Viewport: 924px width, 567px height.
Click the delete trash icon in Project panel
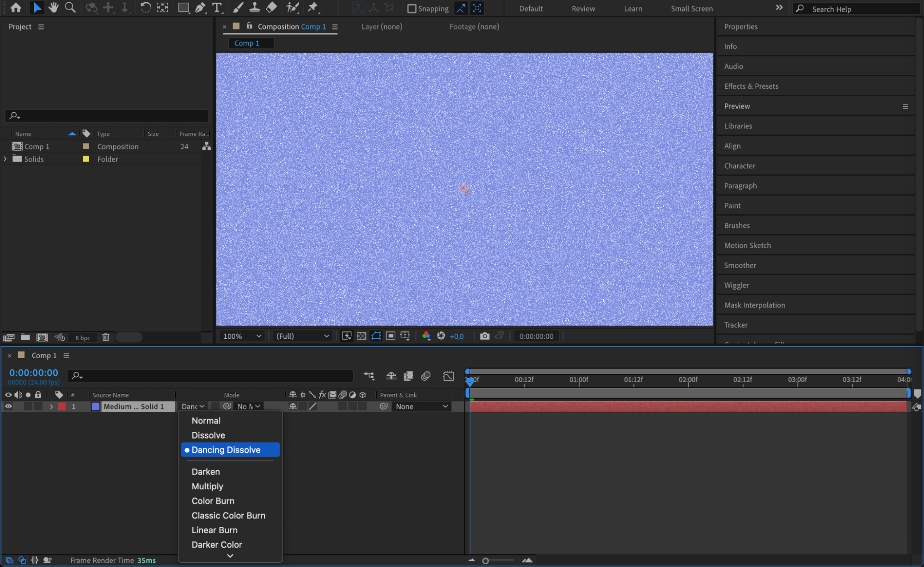106,337
